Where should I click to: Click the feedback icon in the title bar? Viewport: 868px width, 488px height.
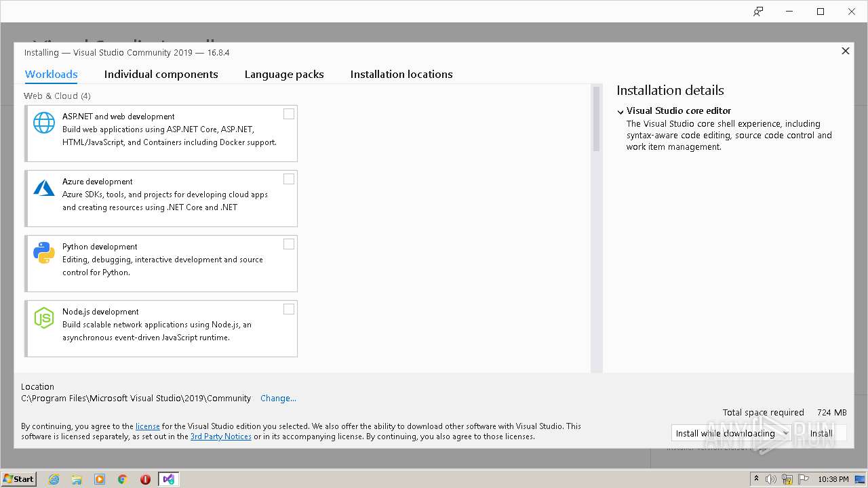tap(758, 12)
